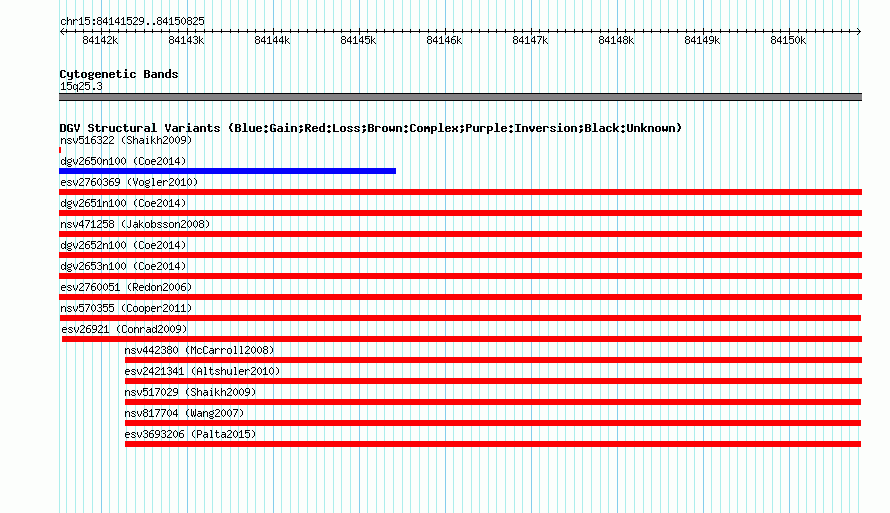Click the 84149k ruler tick label
This screenshot has width=890, height=513.
702,40
